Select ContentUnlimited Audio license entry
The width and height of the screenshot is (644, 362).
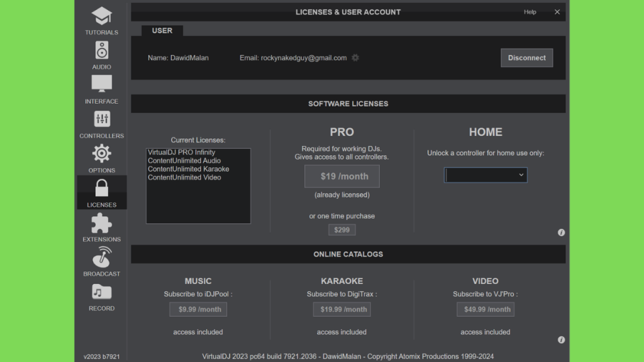[x=184, y=161]
